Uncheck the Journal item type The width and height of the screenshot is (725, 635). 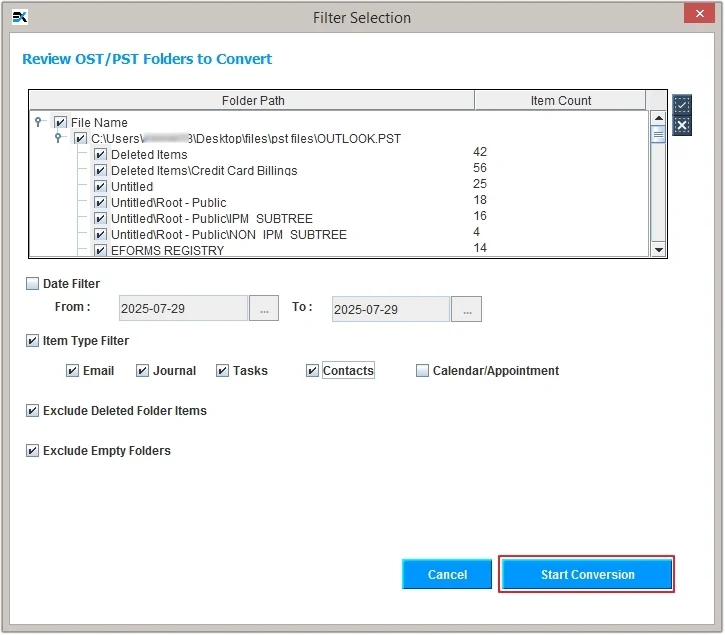pos(142,370)
